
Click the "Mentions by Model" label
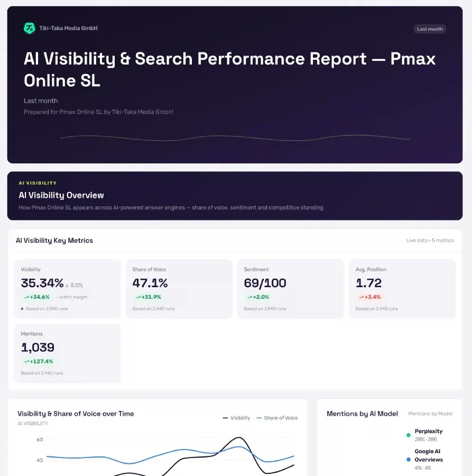[430, 414]
